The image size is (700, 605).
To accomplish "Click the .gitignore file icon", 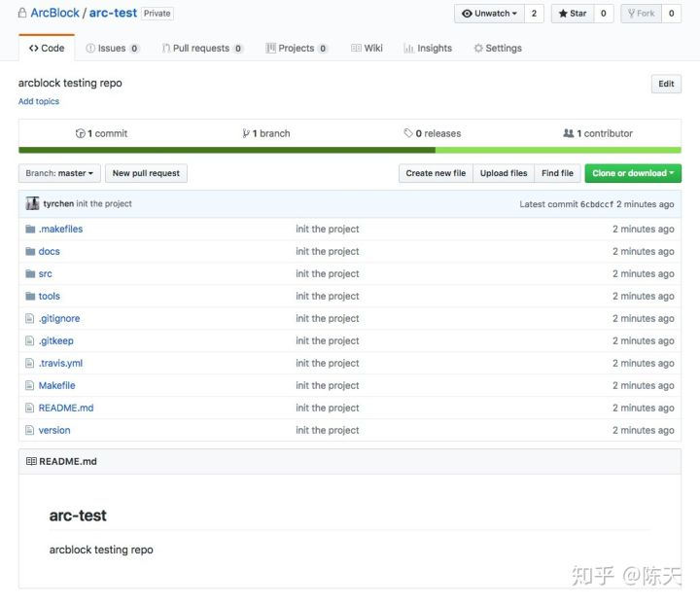I will tap(30, 318).
